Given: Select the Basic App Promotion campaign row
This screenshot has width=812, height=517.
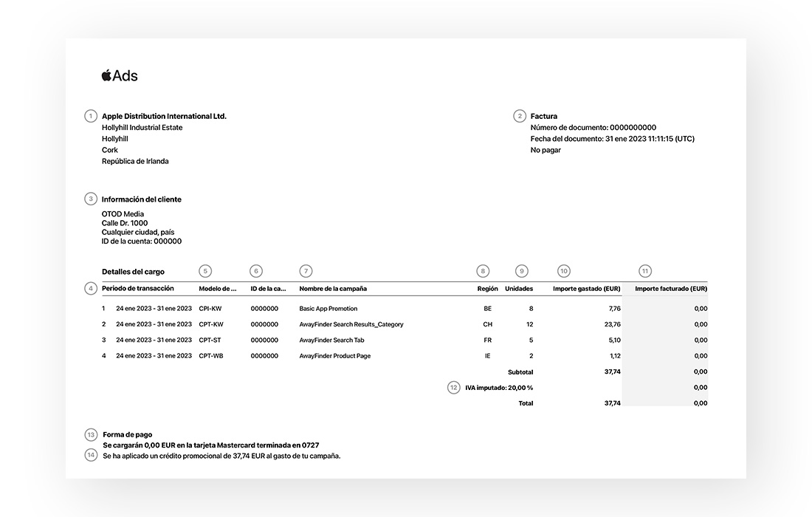Looking at the screenshot, I should click(x=328, y=309).
